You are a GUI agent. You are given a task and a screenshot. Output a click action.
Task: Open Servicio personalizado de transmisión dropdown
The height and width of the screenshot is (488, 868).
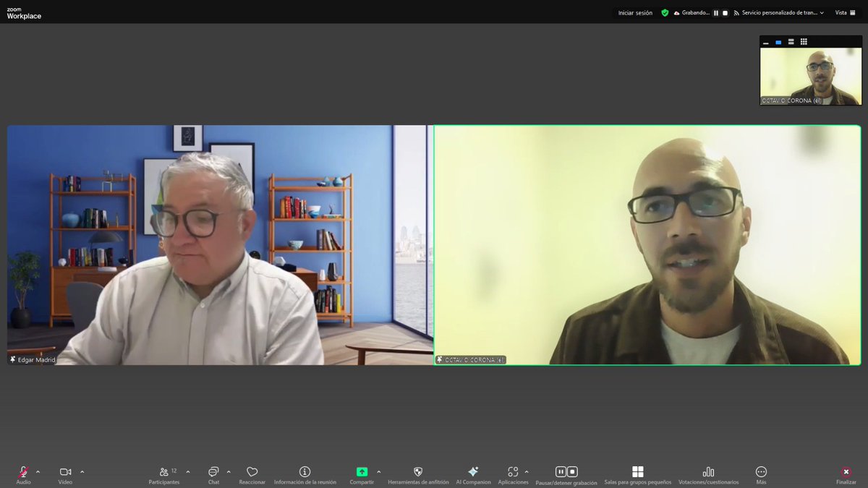(778, 12)
